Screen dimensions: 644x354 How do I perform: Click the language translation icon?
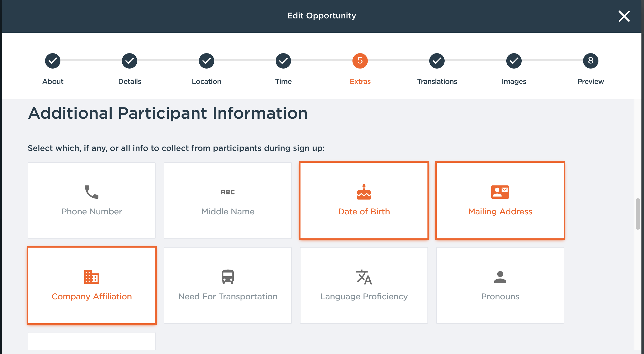tap(364, 277)
